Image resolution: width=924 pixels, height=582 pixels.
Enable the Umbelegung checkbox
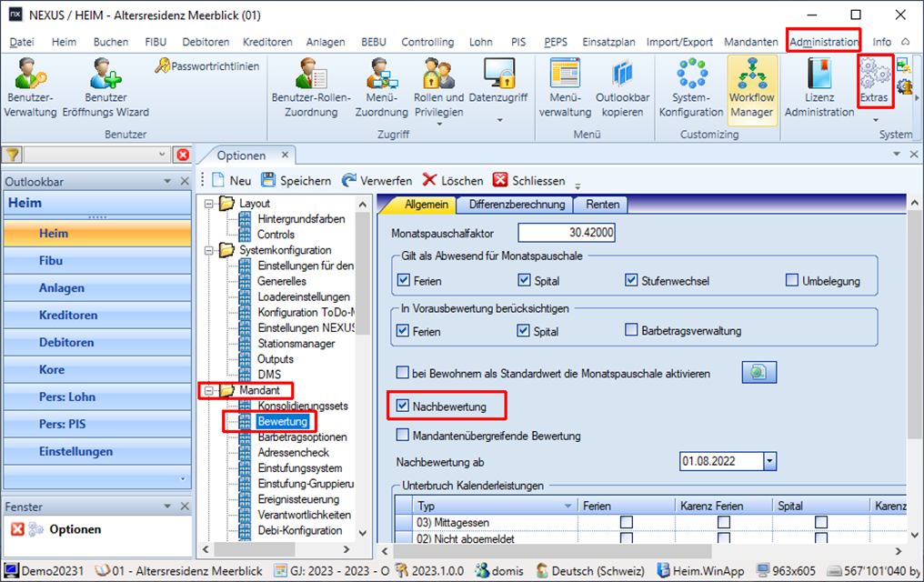pyautogui.click(x=792, y=280)
